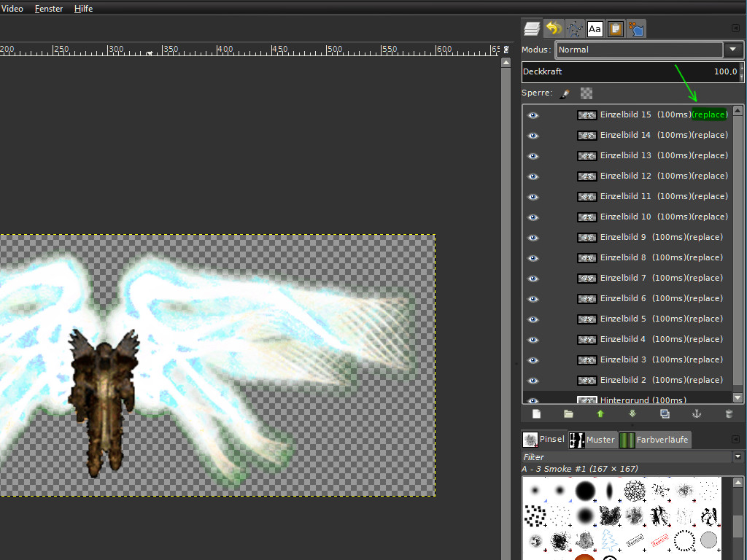Open the Fenster menu
This screenshot has height=560, width=747.
[x=49, y=9]
